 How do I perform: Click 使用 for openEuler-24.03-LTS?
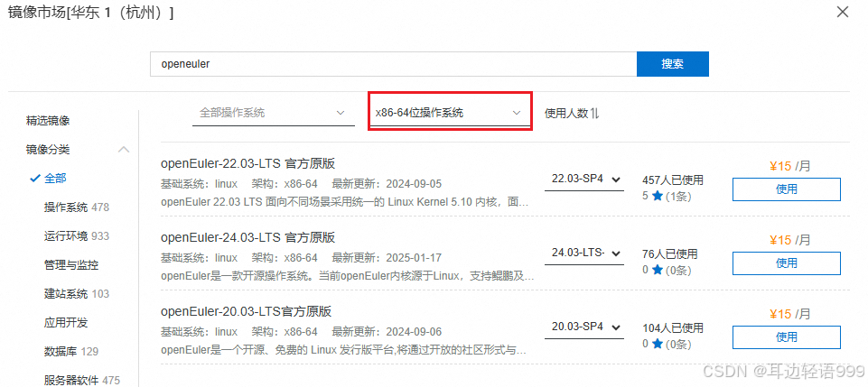point(787,263)
